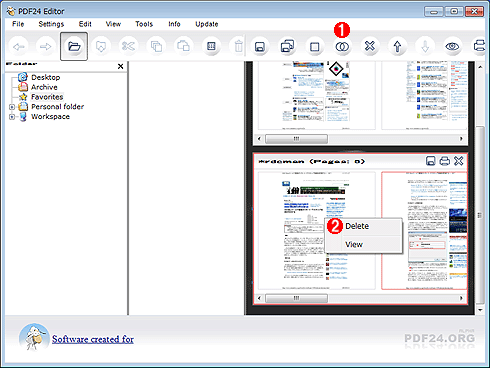
Task: Open the Settings menu
Action: point(51,24)
